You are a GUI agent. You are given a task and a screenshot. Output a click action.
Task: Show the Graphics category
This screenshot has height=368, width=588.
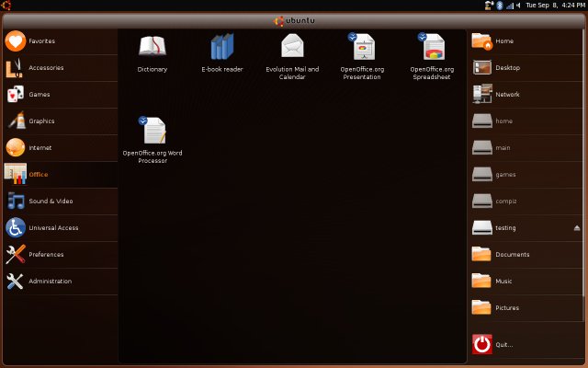point(41,121)
